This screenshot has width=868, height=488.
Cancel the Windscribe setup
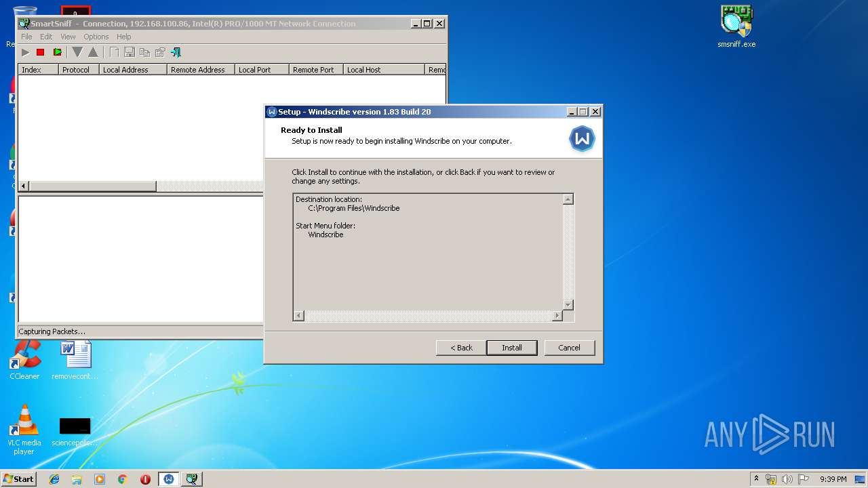pos(569,348)
